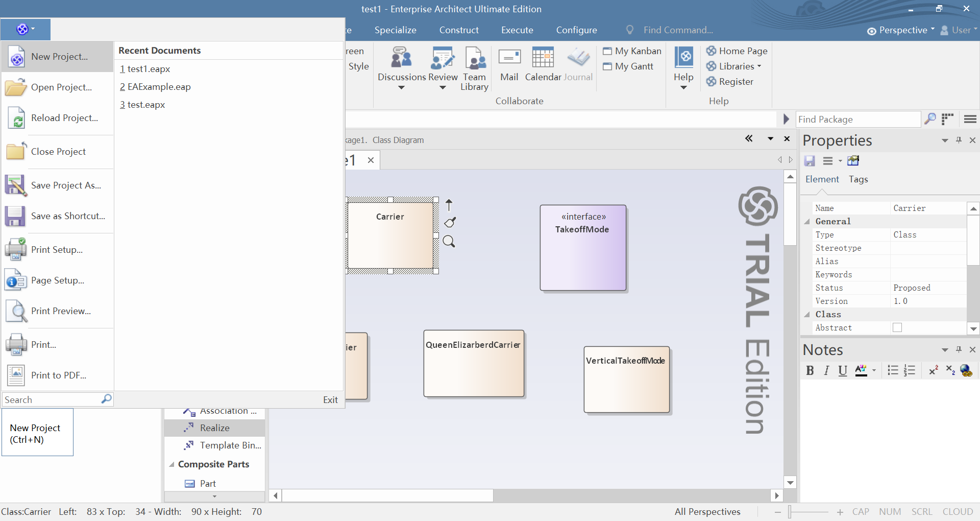Select Realize in the toolbox
The height and width of the screenshot is (521, 980).
214,428
